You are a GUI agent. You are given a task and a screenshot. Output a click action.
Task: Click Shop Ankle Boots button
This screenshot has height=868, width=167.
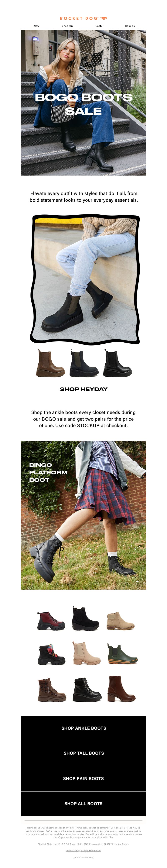[83, 728]
